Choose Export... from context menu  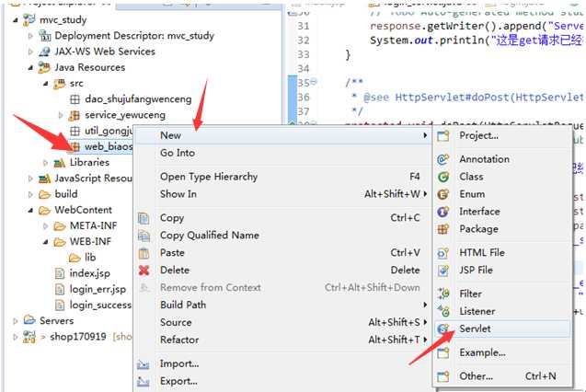pos(282,381)
